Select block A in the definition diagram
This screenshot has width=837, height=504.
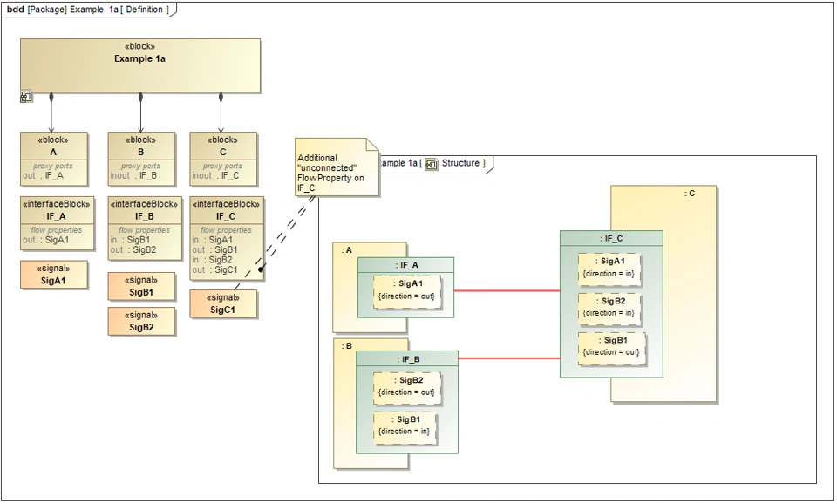click(53, 159)
